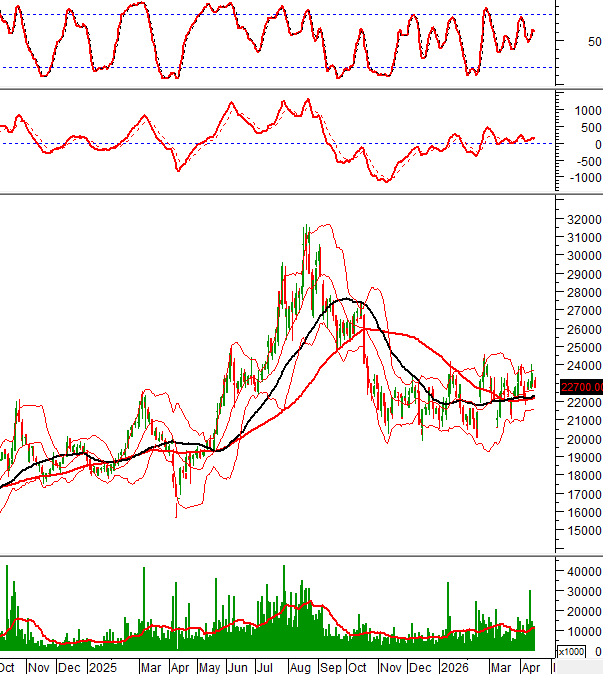
Task: Click the 500 label on the momentum axis
Action: pyautogui.click(x=587, y=127)
